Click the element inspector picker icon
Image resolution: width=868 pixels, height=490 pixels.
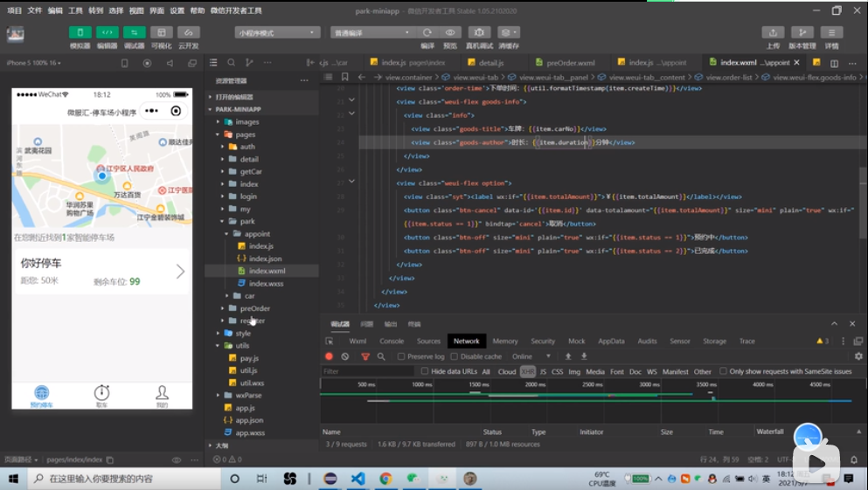[330, 342]
